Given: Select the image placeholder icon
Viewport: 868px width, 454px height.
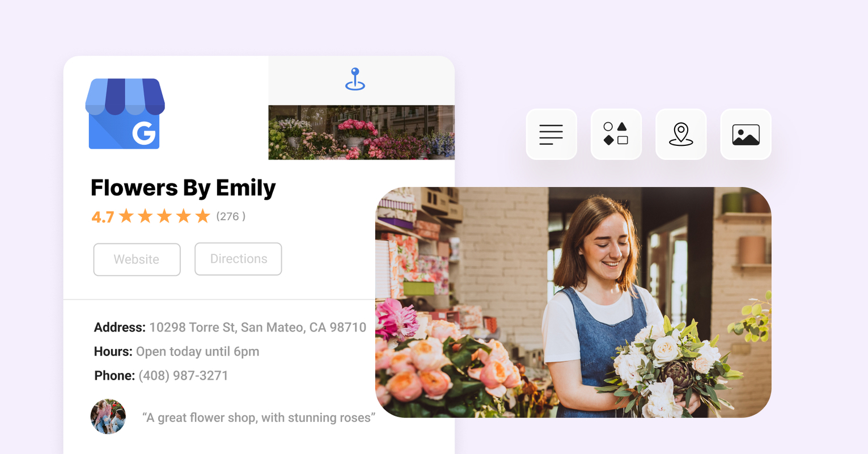Looking at the screenshot, I should pyautogui.click(x=745, y=134).
